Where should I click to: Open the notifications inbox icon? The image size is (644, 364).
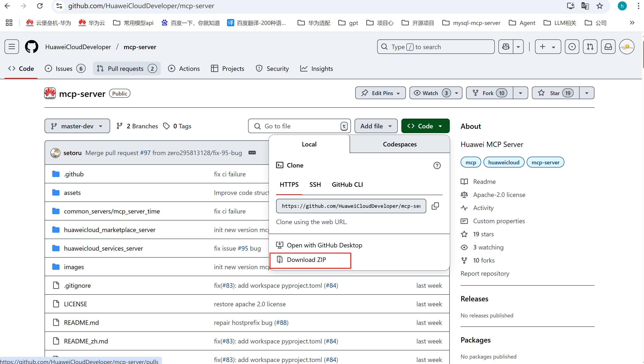[x=608, y=47]
